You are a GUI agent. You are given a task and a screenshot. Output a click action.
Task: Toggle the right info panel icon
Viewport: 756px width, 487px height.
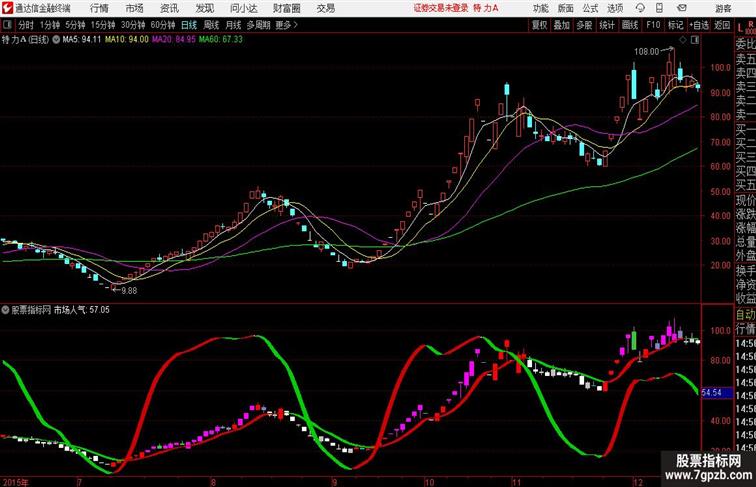[695, 40]
